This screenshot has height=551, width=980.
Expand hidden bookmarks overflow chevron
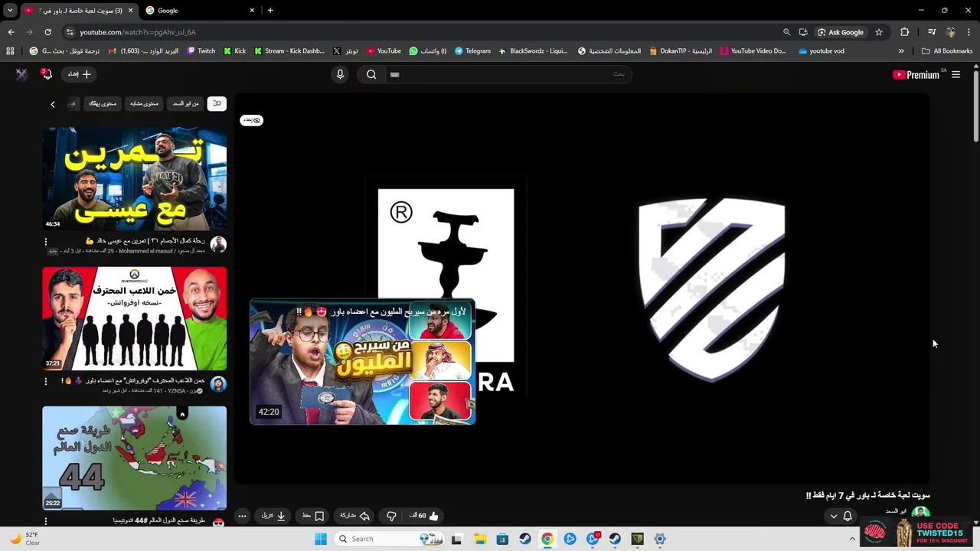(x=901, y=51)
